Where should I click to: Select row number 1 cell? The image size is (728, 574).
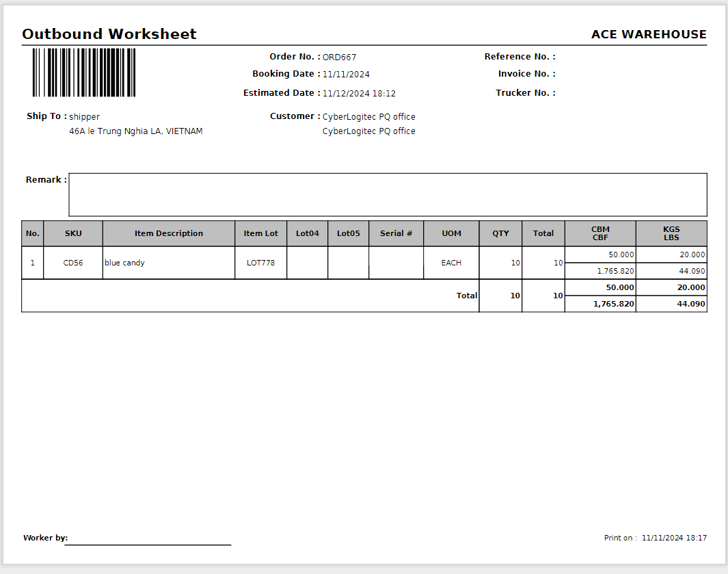(33, 263)
